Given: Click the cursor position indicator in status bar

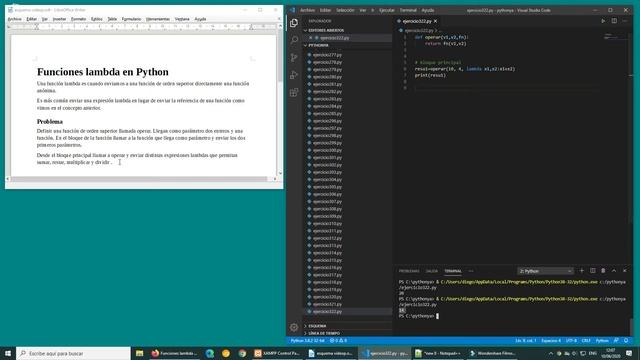Looking at the screenshot, I should point(525,340).
